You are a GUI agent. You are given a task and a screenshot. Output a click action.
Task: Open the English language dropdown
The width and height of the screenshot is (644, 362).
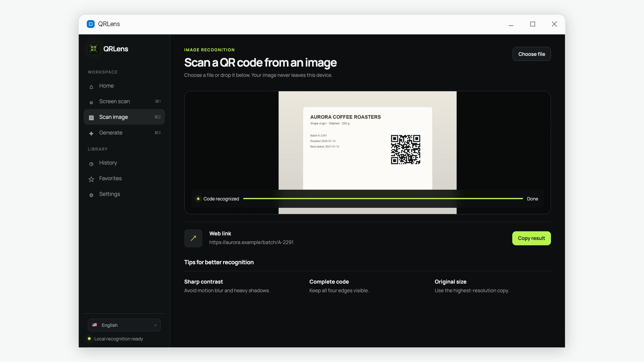(x=124, y=325)
